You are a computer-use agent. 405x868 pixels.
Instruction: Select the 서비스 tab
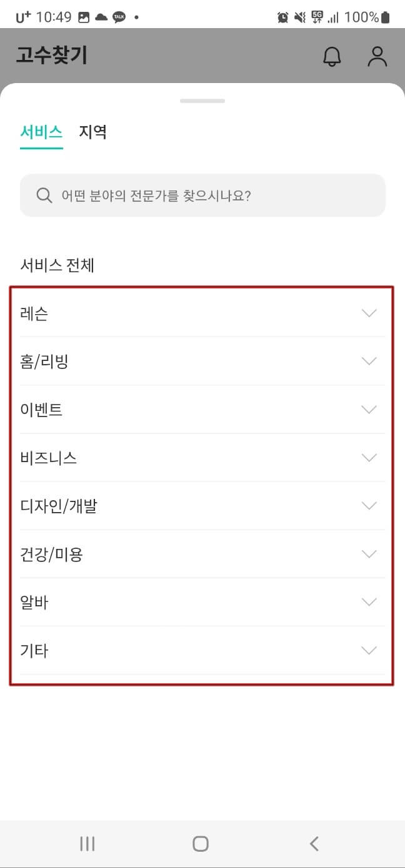pos(40,132)
